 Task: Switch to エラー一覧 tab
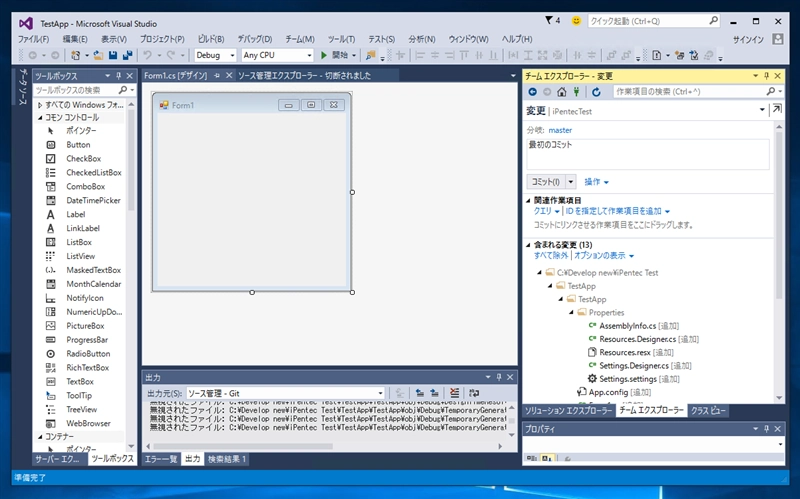(161, 459)
